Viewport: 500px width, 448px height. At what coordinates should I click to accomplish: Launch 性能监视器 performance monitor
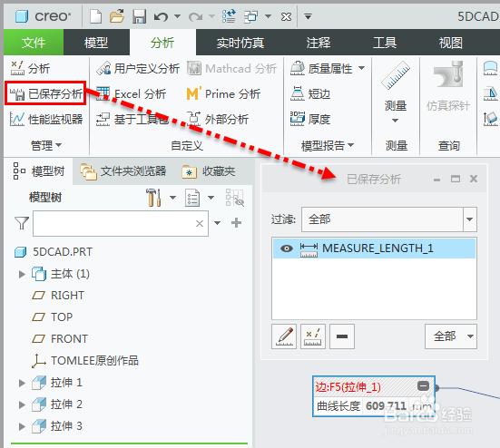(46, 119)
